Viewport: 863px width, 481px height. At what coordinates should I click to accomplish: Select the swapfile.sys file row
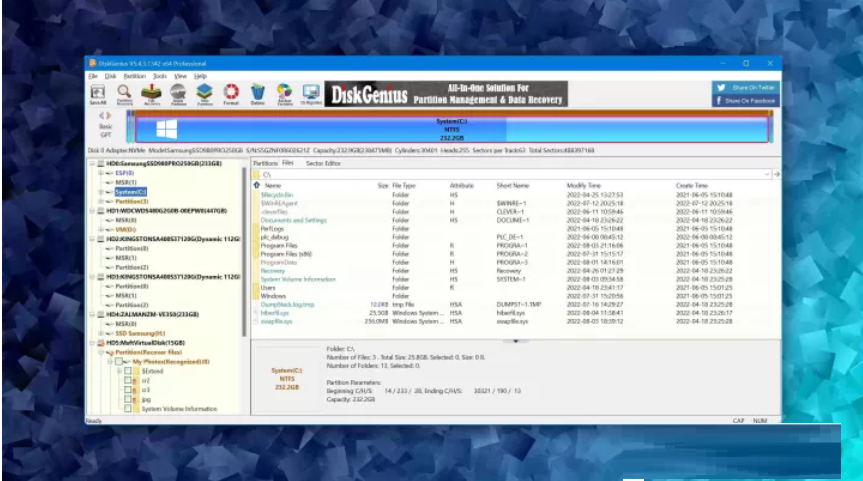(x=495, y=321)
